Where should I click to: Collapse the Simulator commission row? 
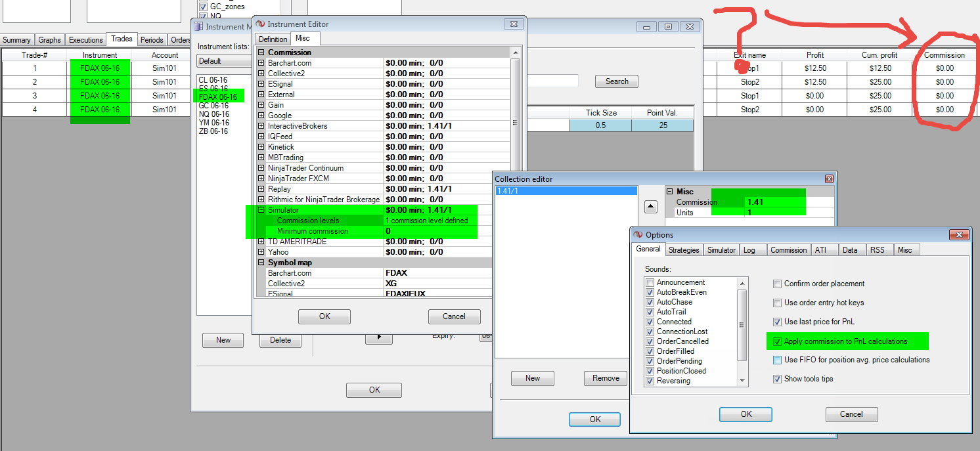point(261,210)
